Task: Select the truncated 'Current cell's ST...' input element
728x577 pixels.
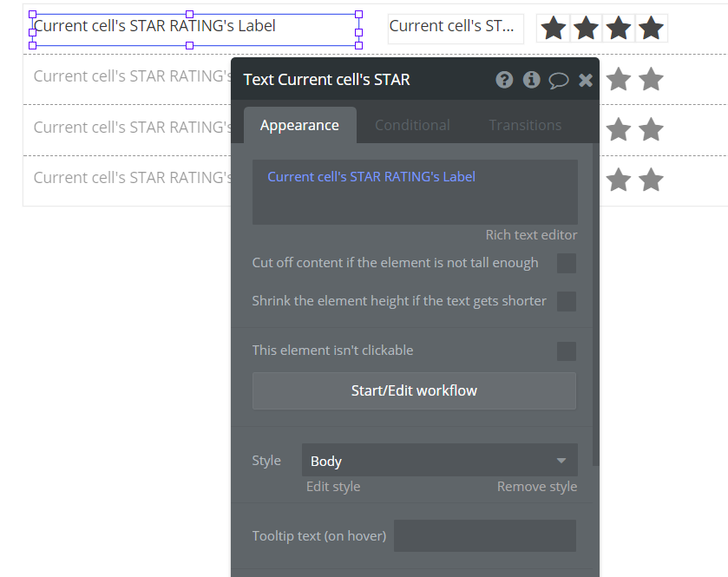Action: [x=456, y=29]
